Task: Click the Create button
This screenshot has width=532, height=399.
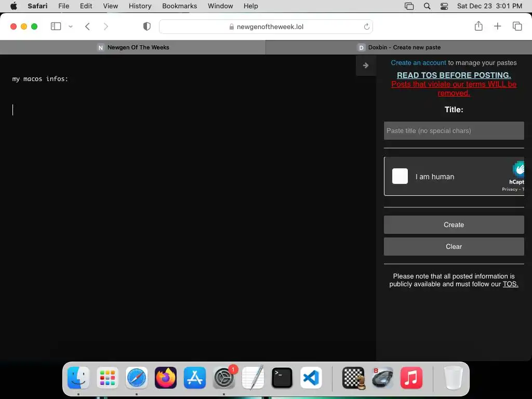Action: tap(454, 224)
